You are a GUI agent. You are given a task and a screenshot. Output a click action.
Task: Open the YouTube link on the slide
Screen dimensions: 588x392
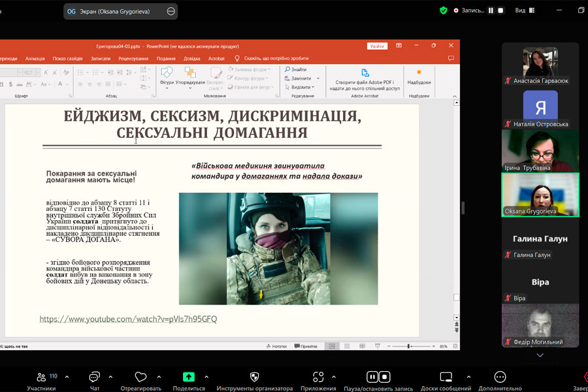click(128, 319)
